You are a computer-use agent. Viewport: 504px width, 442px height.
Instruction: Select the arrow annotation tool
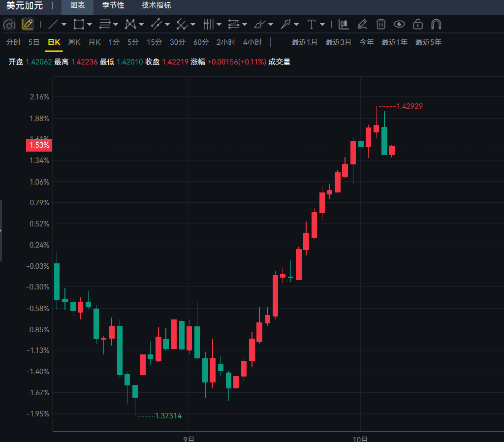point(285,24)
